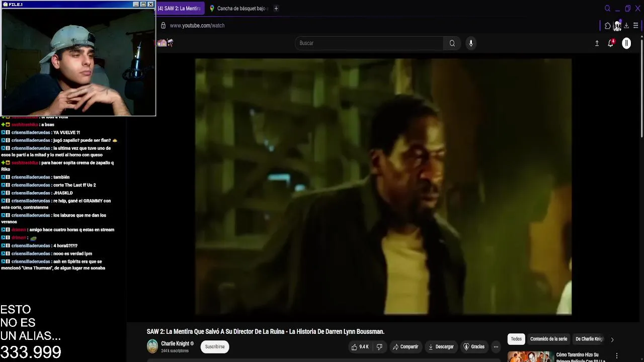This screenshot has width=644, height=362.
Task: Click chat message 'corte The Last ff Us 2'
Action: (x=74, y=185)
